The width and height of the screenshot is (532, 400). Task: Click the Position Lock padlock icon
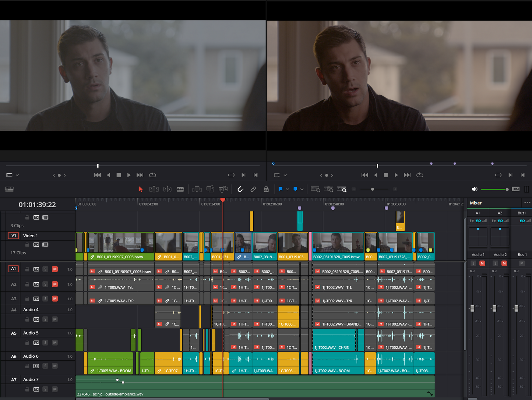click(x=266, y=189)
